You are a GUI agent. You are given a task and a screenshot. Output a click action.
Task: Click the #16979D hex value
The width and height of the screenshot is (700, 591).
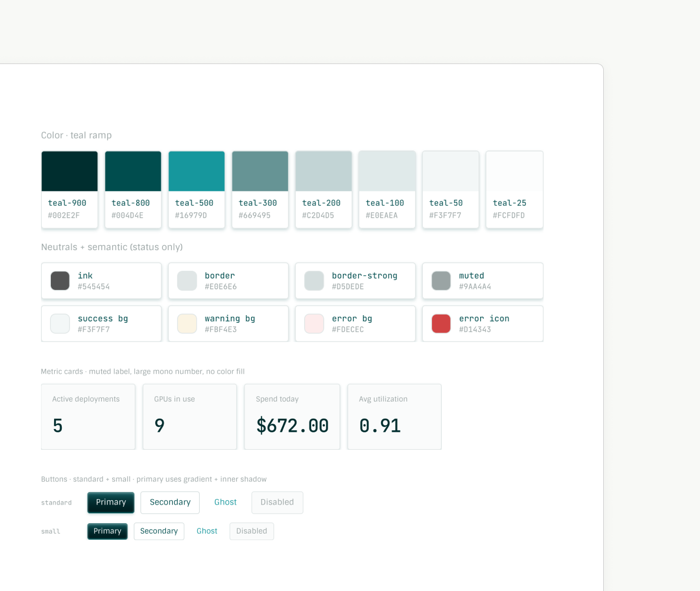click(191, 216)
